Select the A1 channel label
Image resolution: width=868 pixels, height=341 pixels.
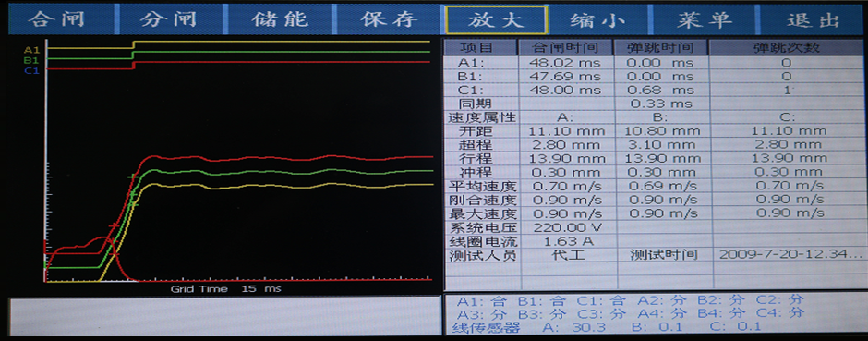[31, 50]
